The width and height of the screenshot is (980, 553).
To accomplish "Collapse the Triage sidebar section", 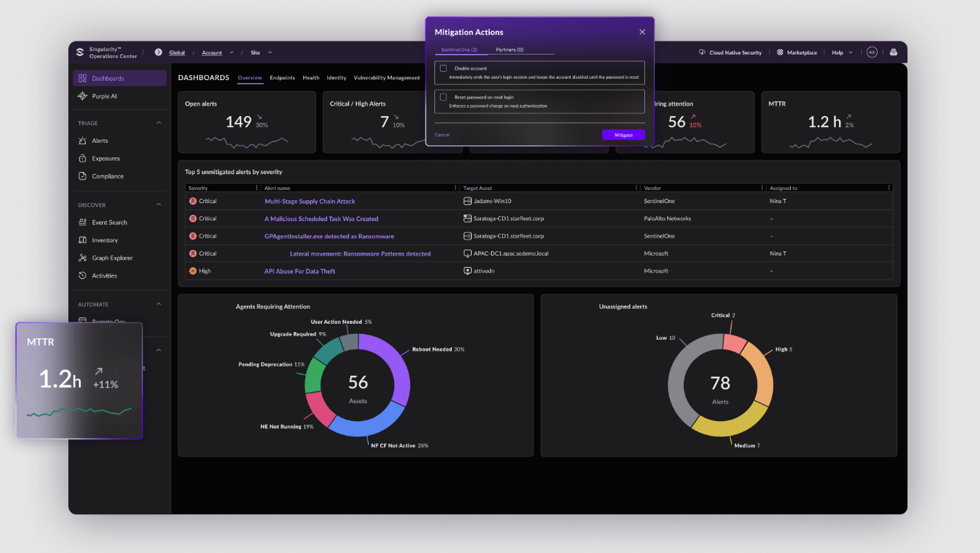I will pyautogui.click(x=158, y=124).
